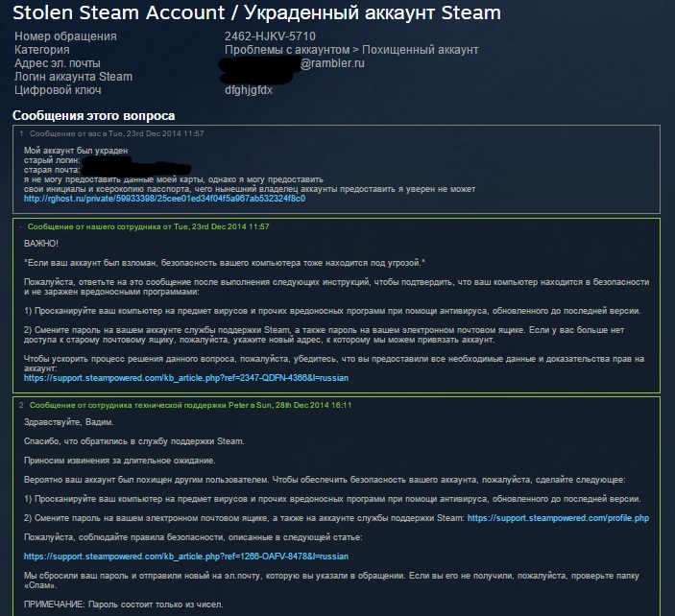Click the category value 'Проблемы с аккаунтом > Похищенный аккаунт'
The width and height of the screenshot is (675, 616).
coord(351,50)
